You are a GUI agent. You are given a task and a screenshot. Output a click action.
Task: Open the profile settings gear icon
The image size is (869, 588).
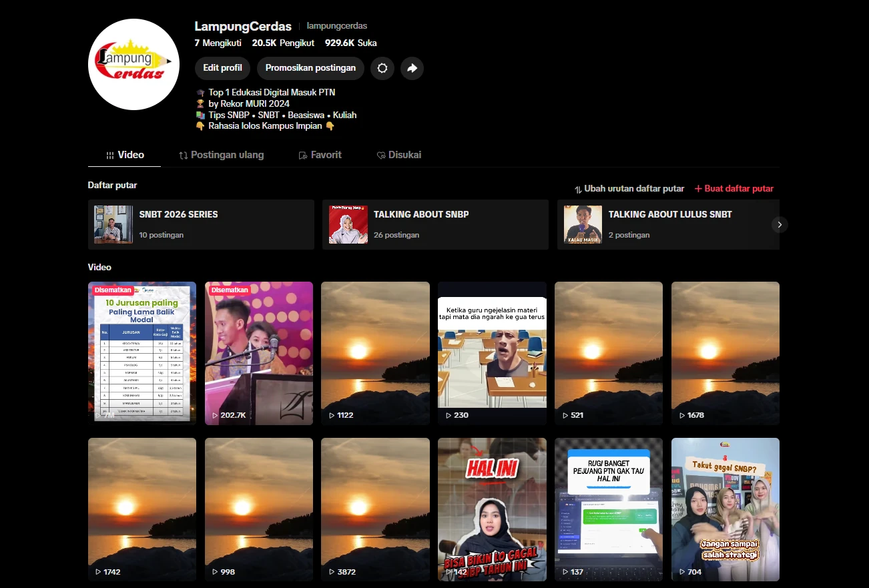pyautogui.click(x=382, y=68)
